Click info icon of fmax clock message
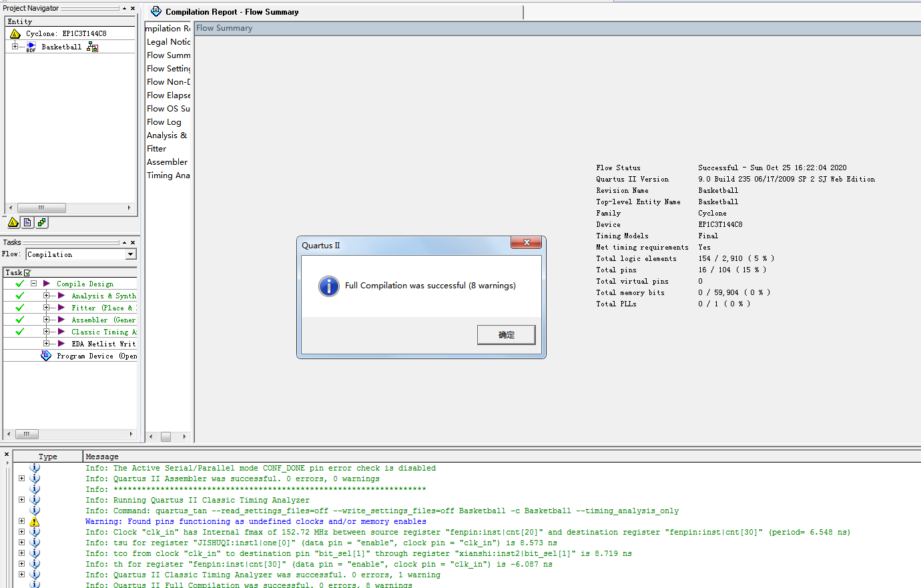Viewport: 921px width, 588px height. click(x=35, y=532)
